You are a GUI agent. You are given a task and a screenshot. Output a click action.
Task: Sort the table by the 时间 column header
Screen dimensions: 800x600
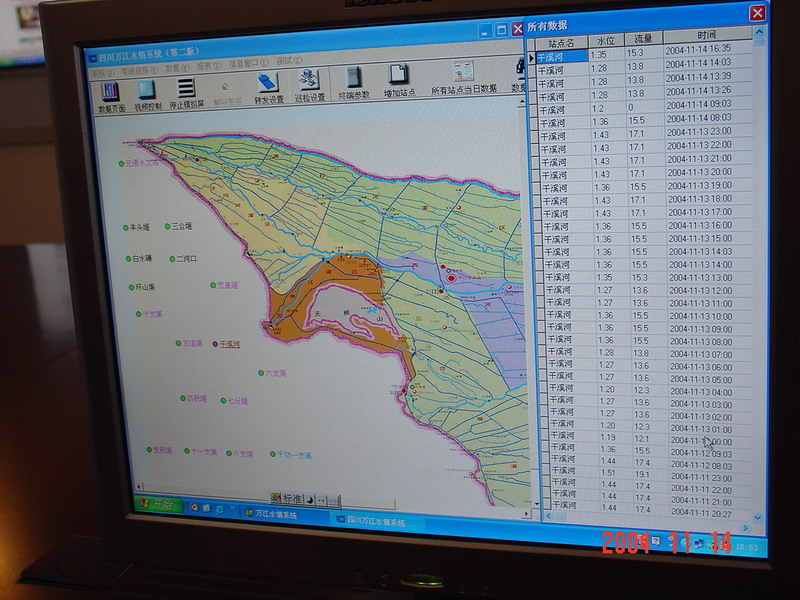coord(707,35)
